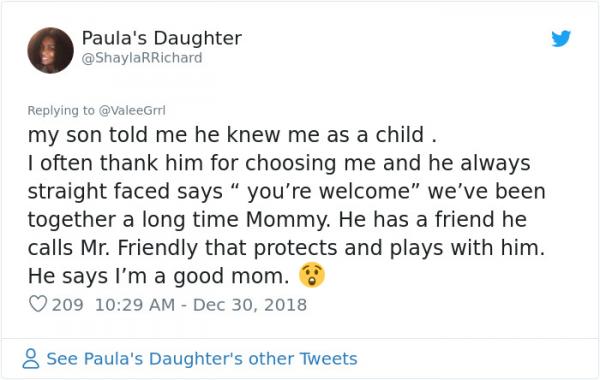Click "He says I'm a good mom."

tap(158, 276)
